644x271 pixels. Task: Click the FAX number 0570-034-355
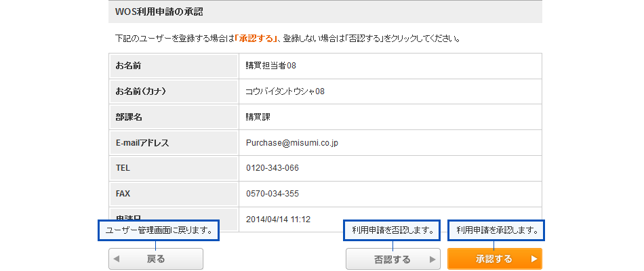273,194
